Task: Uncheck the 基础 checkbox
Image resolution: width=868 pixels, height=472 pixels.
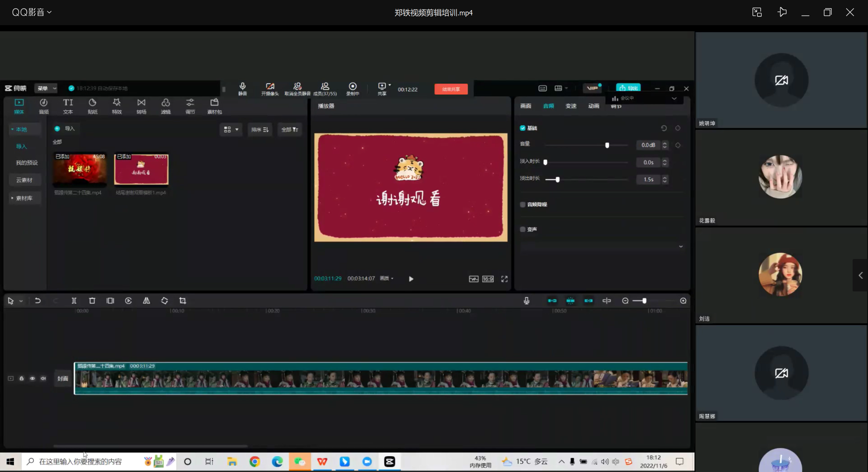Action: [x=522, y=128]
